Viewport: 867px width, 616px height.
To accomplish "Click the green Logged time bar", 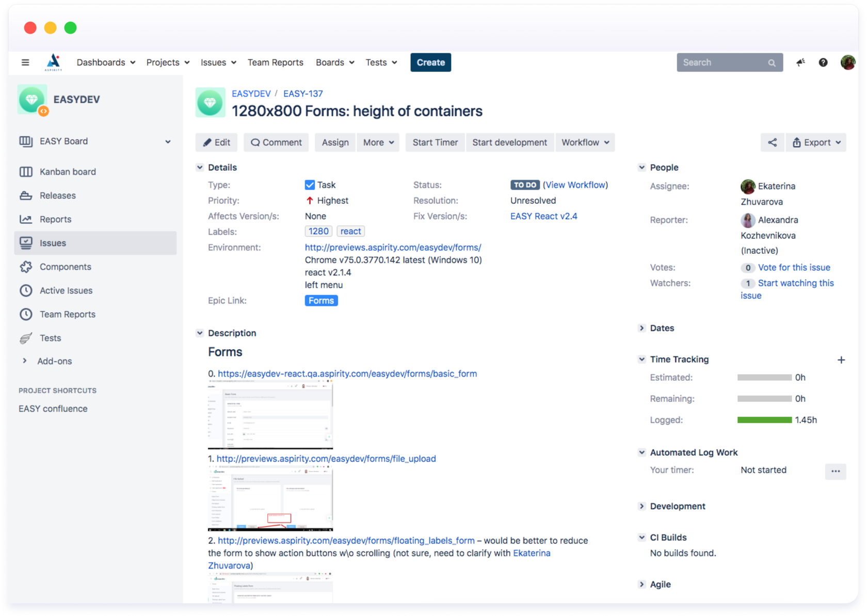I will click(765, 420).
